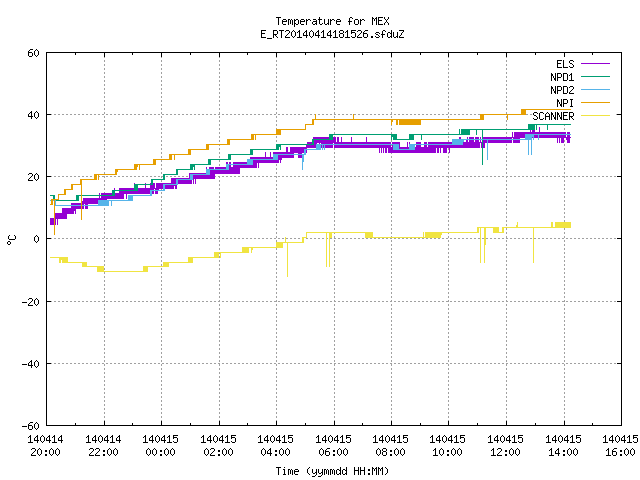Click the y-axis tick label -20
This screenshot has width=640, height=480.
point(31,302)
